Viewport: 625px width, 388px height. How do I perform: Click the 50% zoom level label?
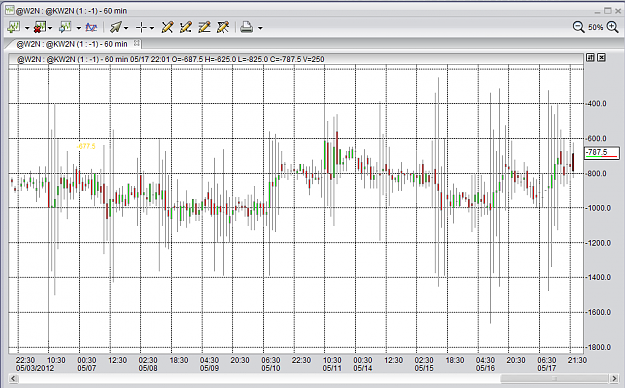[x=596, y=28]
